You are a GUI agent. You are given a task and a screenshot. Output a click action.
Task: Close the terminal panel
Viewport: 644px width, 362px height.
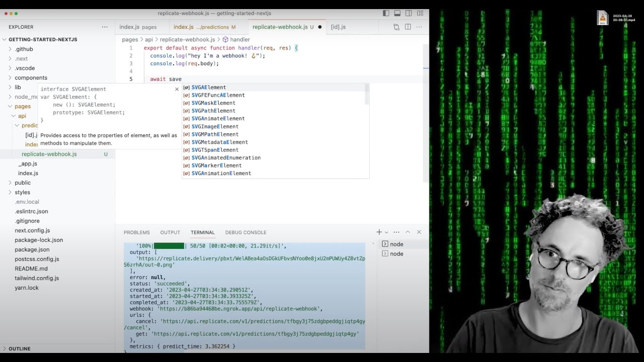419,232
